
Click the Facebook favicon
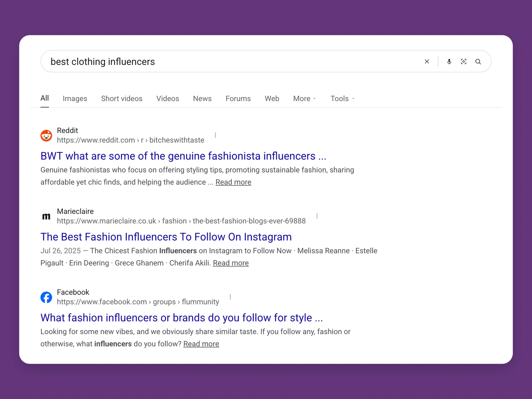(46, 297)
